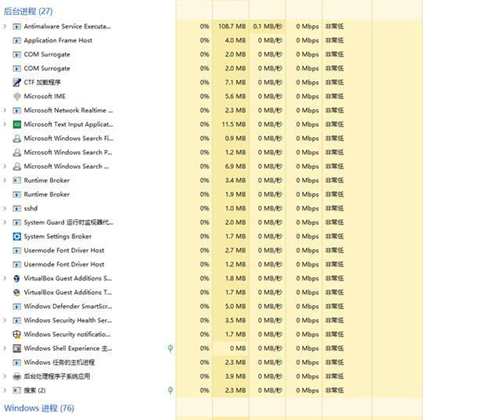
Task: Click the Windows Defender SmartScreen icon
Action: [x=17, y=307]
